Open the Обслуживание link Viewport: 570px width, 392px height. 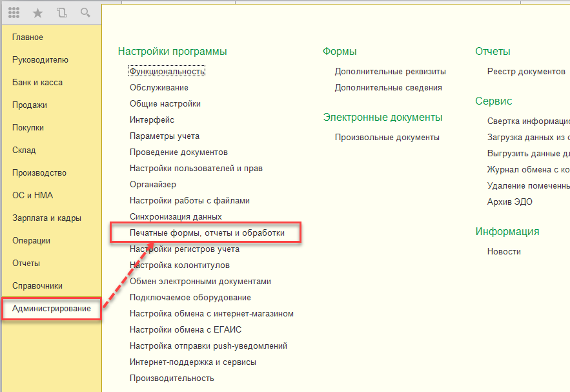click(159, 88)
